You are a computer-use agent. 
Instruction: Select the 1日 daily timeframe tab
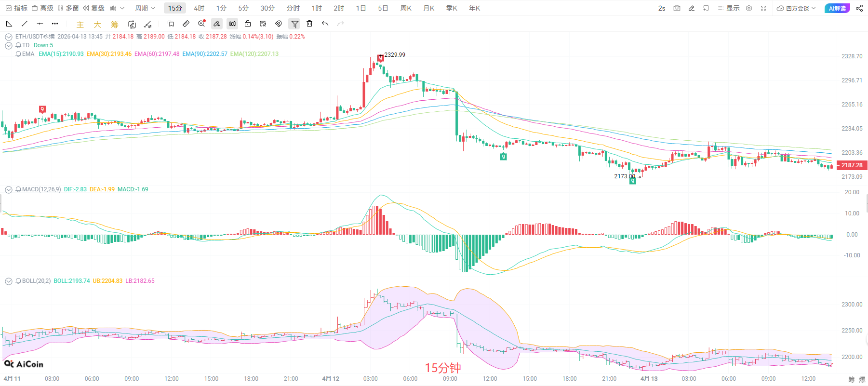click(x=361, y=8)
